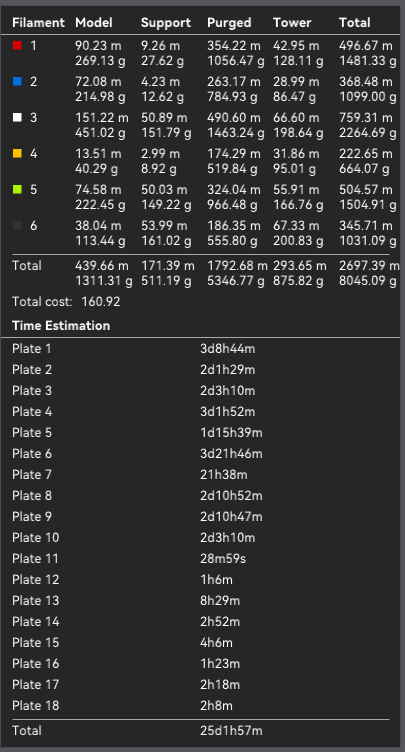Click Plate 9 time 2d10h47m
The height and width of the screenshot is (752, 405).
(231, 517)
